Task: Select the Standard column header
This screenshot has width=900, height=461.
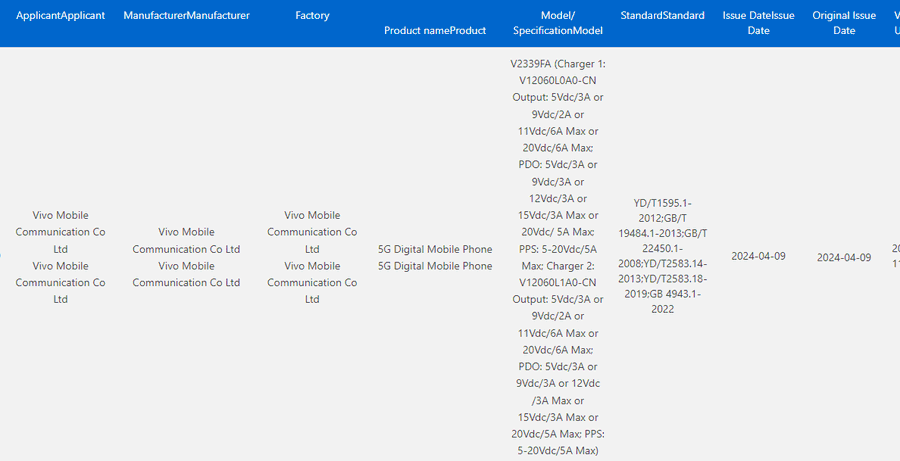Action: click(x=662, y=16)
